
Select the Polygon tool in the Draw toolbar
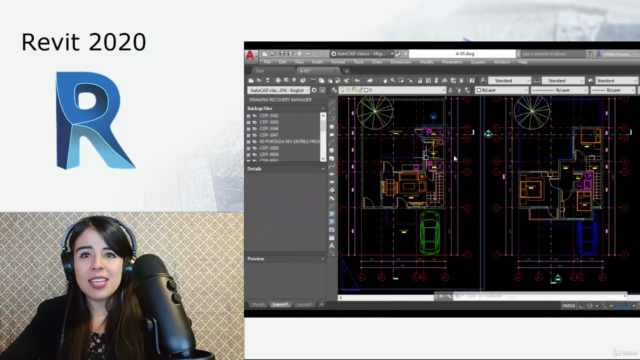(x=332, y=127)
